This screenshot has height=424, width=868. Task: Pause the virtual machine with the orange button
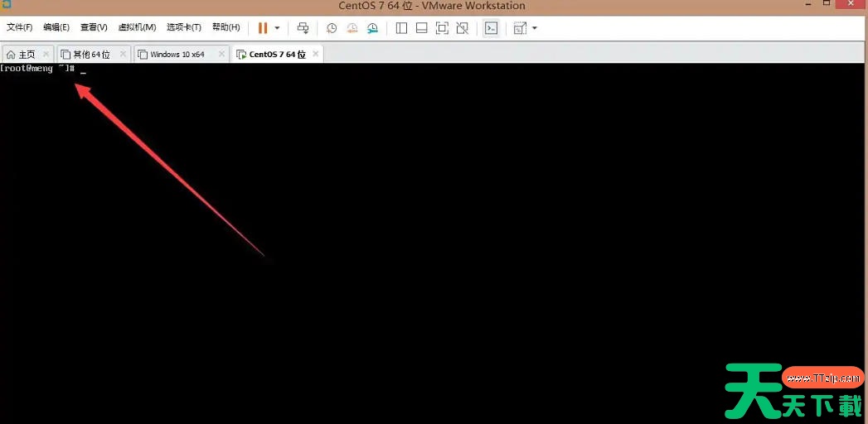[263, 28]
